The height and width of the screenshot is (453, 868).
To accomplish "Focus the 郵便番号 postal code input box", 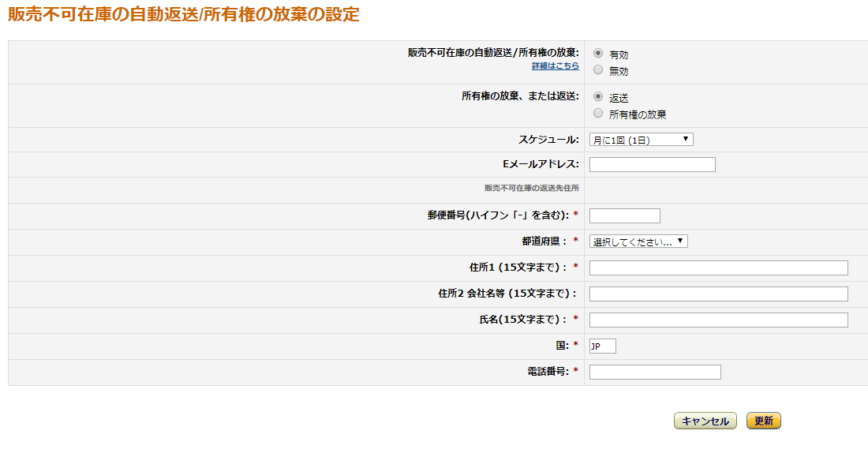I will (624, 215).
